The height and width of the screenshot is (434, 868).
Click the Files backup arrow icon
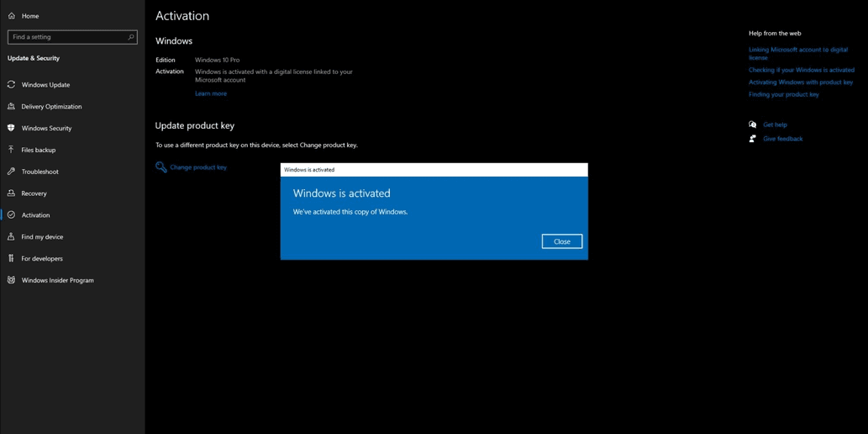pyautogui.click(x=11, y=150)
